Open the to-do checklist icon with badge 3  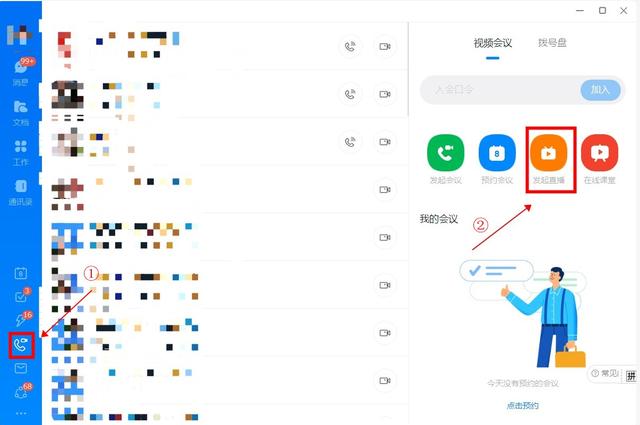(21, 295)
